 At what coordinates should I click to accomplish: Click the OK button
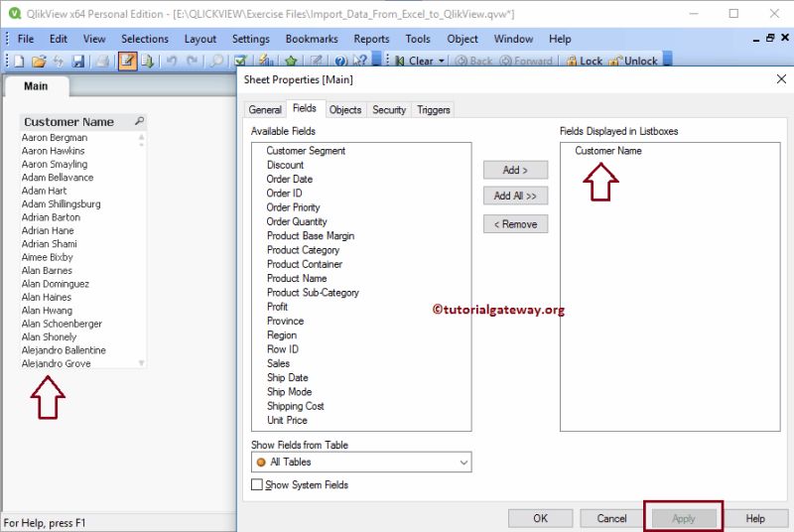point(540,518)
